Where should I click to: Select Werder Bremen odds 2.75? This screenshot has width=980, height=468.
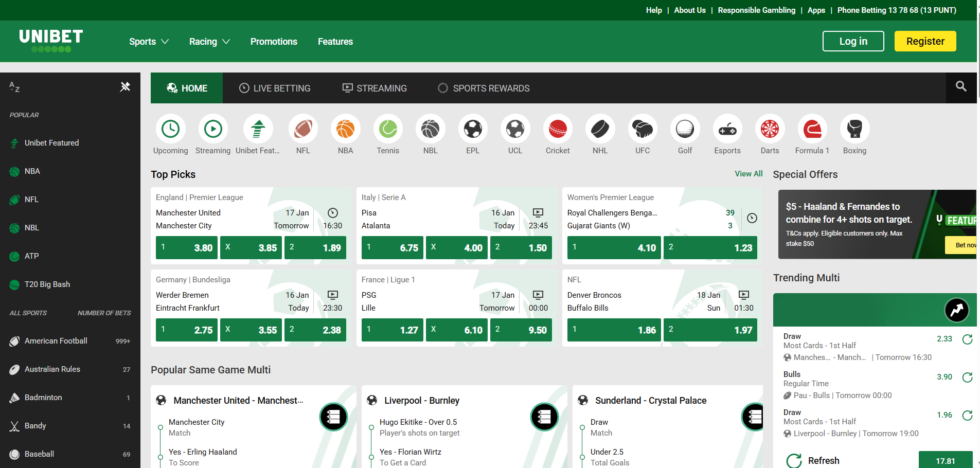(187, 330)
